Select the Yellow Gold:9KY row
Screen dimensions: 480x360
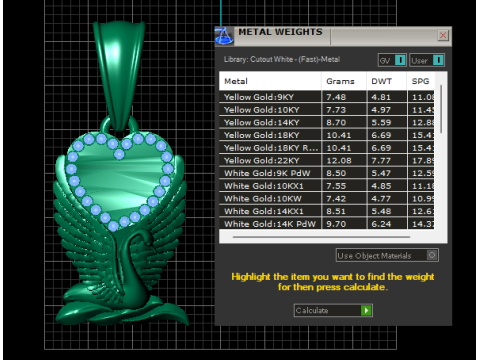click(327, 97)
